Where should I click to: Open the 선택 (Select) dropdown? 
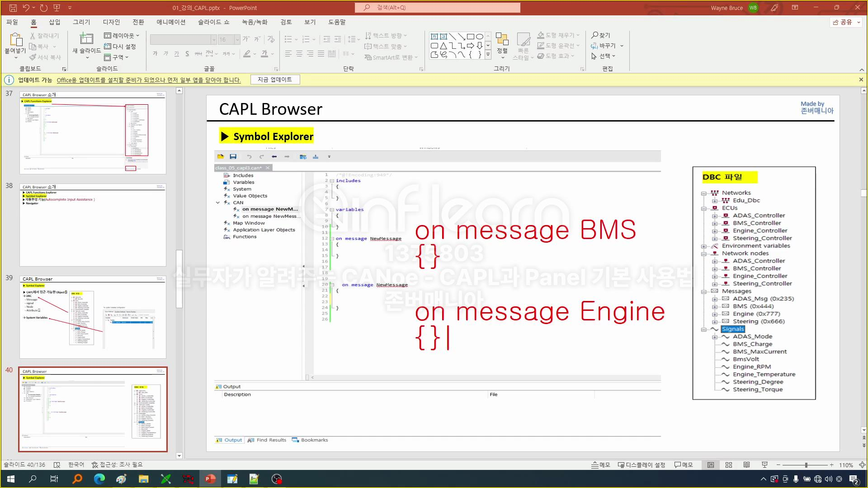coord(603,56)
